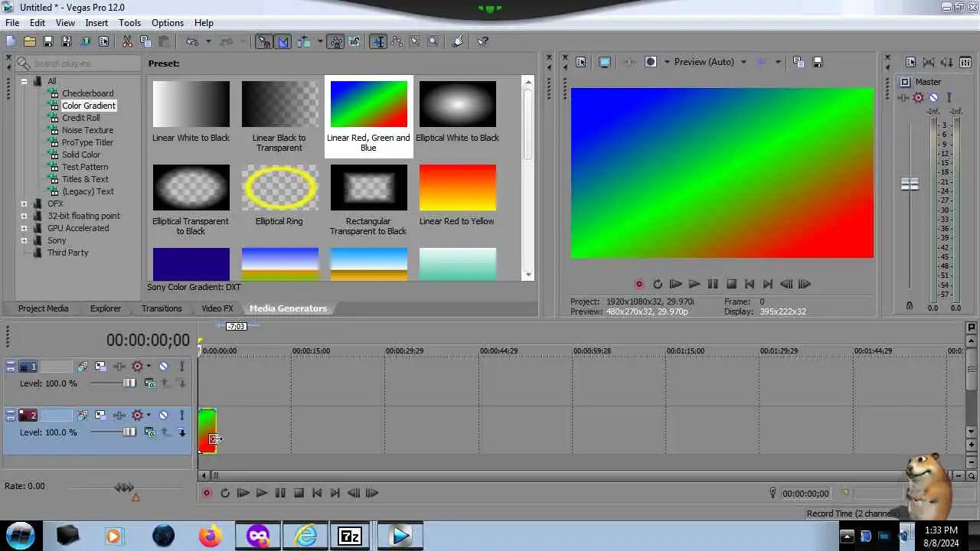Open project video properties in preview window

point(581,62)
